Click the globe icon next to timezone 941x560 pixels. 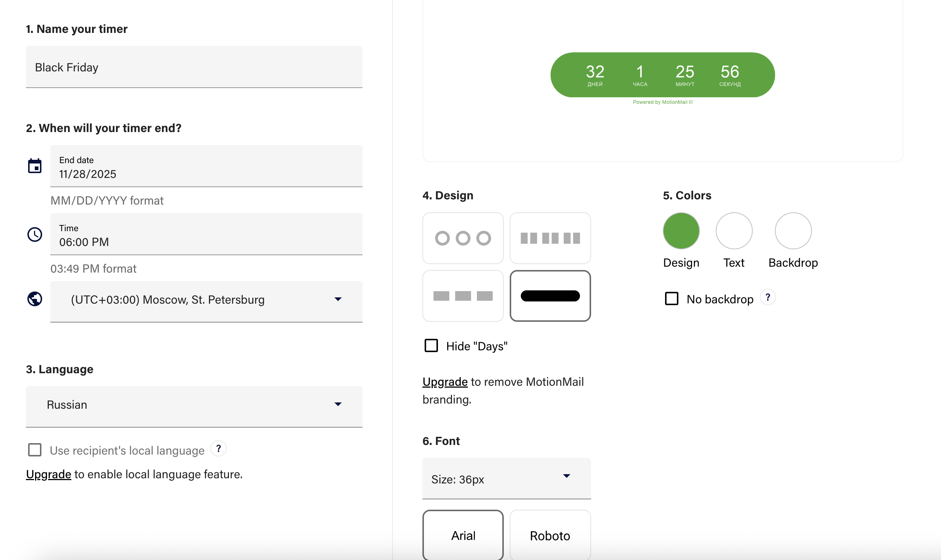[35, 300]
